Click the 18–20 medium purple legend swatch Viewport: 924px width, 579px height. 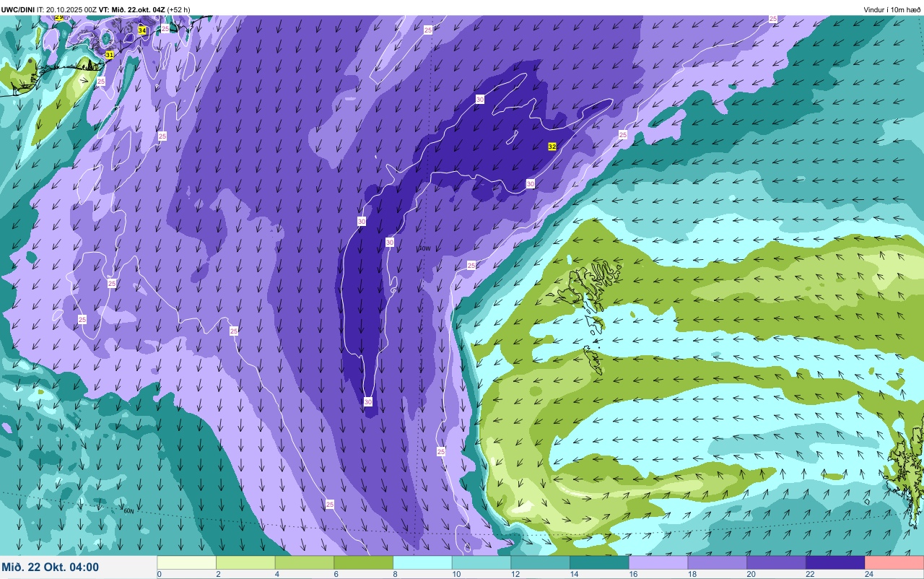click(718, 562)
